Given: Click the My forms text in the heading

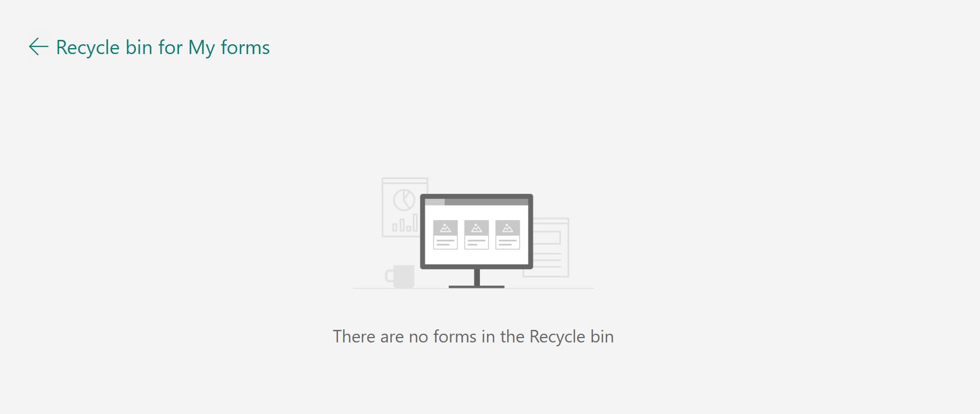Looking at the screenshot, I should [x=229, y=48].
